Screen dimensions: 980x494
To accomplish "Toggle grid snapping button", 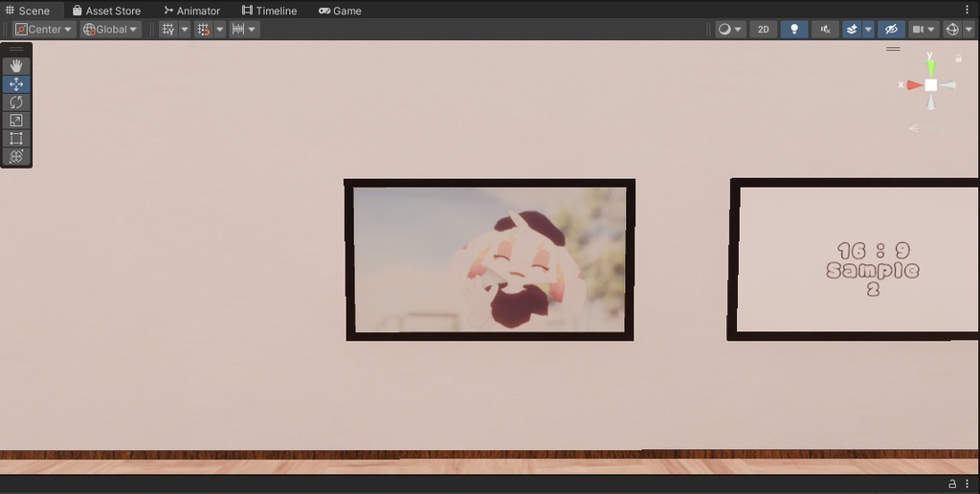I will pos(203,30).
